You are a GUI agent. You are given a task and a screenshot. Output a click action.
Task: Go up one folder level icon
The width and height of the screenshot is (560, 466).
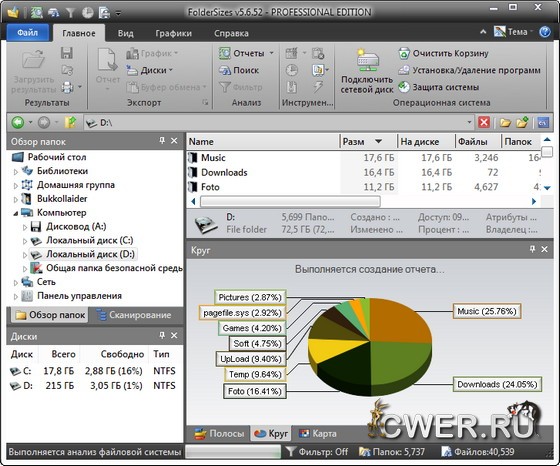(x=70, y=122)
